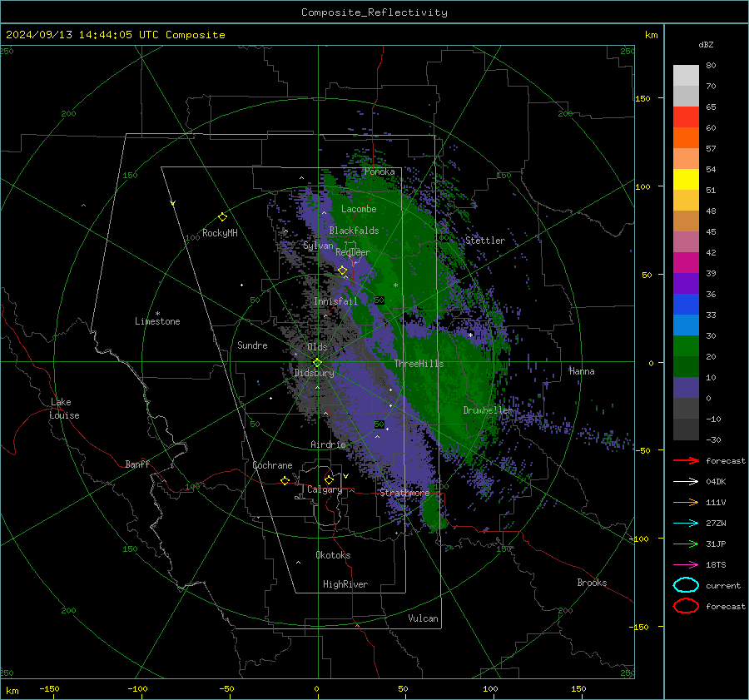
Task: Click the Stettler town label
Action: pyautogui.click(x=485, y=241)
